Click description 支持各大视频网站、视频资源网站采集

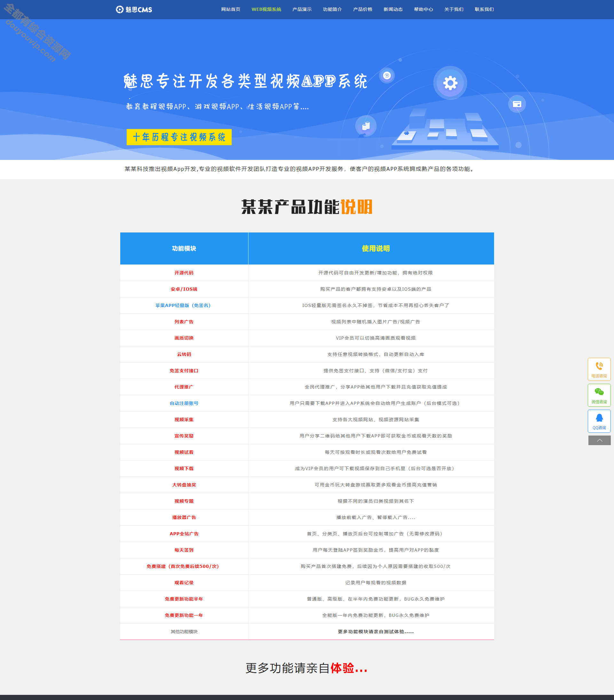(x=376, y=420)
